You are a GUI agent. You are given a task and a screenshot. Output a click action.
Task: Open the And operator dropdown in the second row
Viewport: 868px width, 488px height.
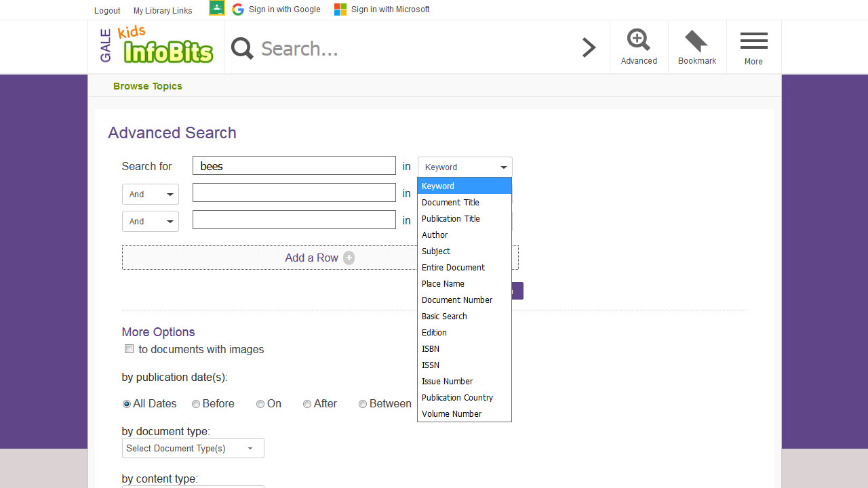coord(151,194)
